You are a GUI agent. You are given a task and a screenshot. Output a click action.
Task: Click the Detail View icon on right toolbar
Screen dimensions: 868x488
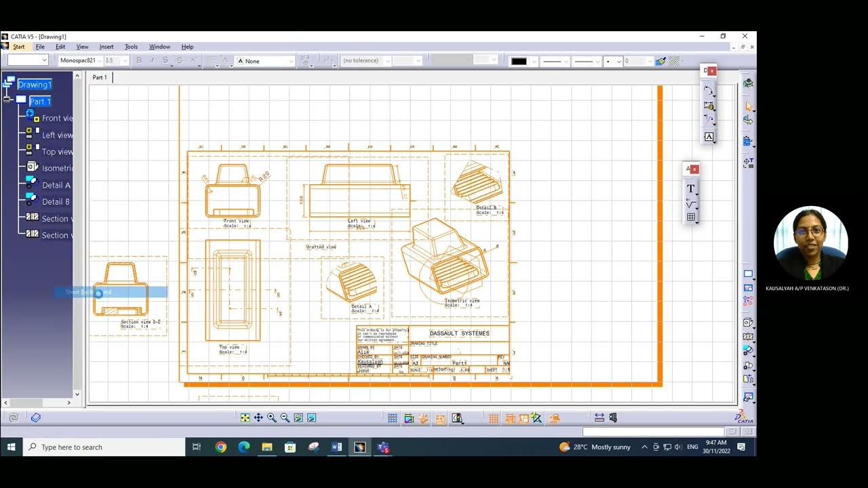pyautogui.click(x=749, y=350)
